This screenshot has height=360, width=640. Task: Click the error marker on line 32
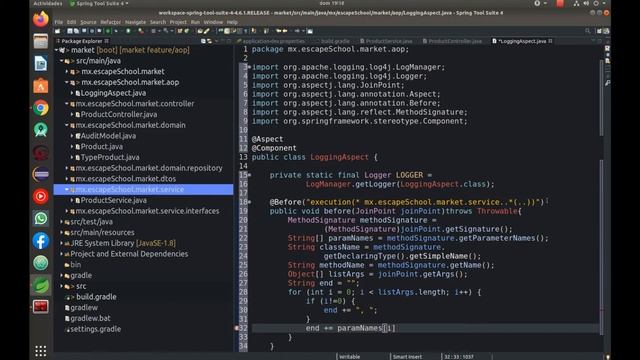(x=237, y=328)
